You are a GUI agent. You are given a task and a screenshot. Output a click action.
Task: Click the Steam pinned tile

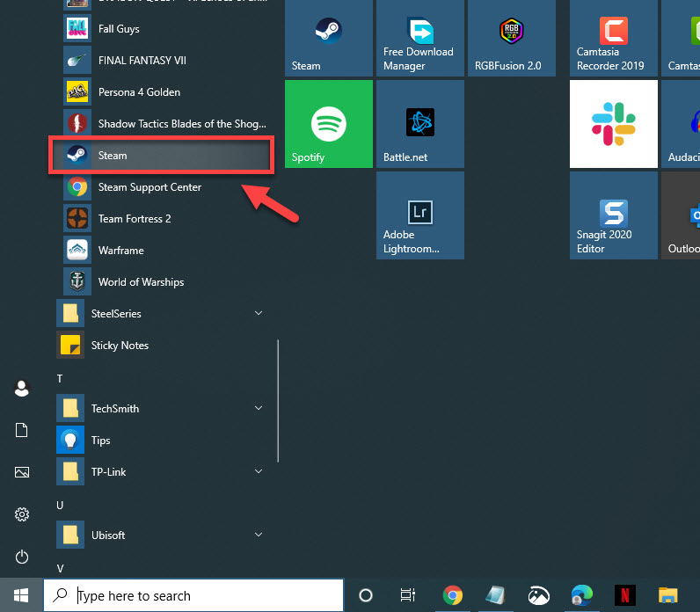point(329,38)
